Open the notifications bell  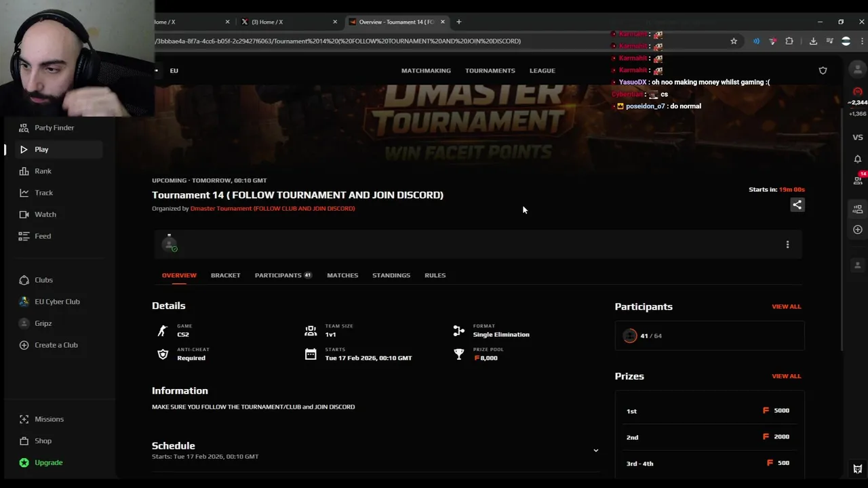click(x=858, y=159)
